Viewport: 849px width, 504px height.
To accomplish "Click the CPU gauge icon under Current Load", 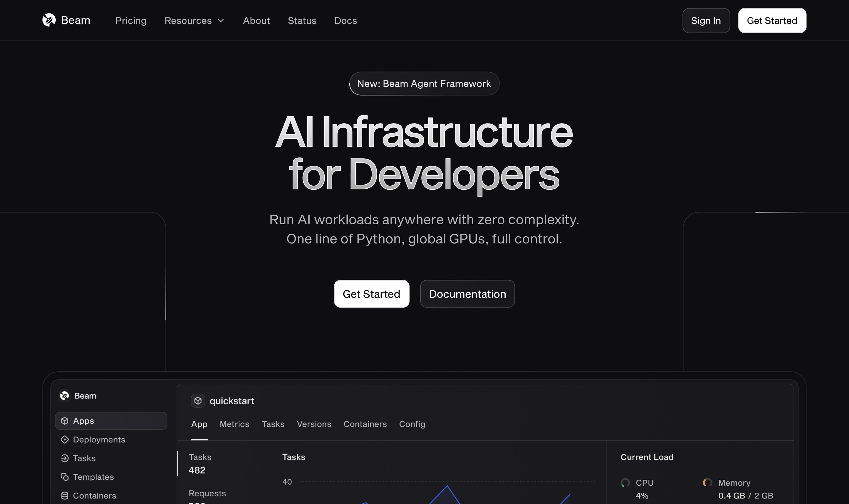I will coord(626,483).
